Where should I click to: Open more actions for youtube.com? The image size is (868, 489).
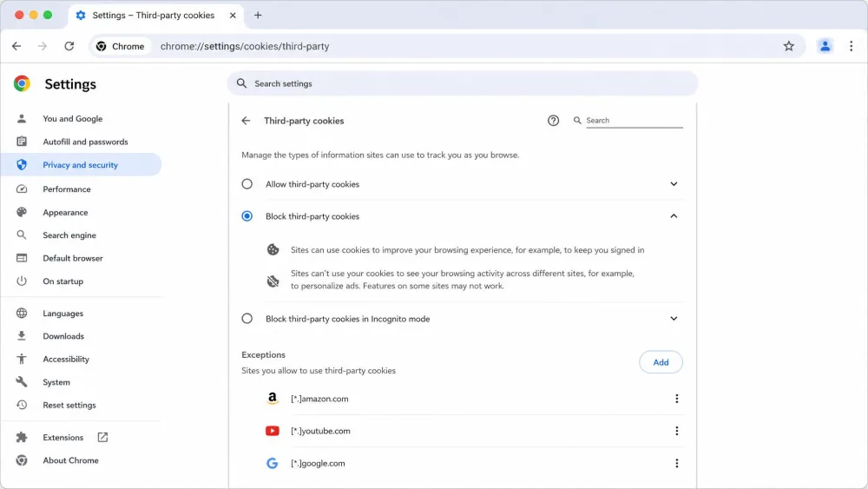[x=676, y=431]
